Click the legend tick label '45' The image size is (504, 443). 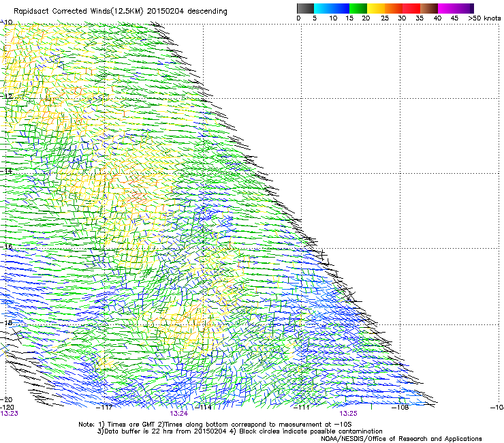tap(454, 18)
